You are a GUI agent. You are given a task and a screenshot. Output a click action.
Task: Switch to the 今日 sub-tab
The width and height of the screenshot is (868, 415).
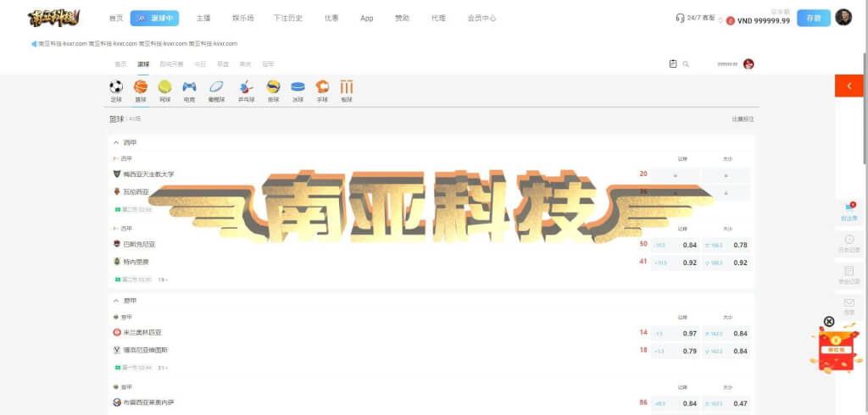tap(200, 64)
